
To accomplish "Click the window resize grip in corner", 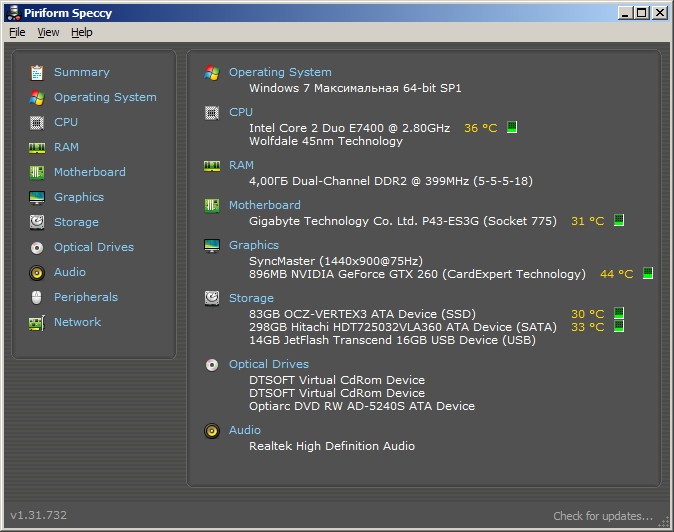I will coord(665,522).
